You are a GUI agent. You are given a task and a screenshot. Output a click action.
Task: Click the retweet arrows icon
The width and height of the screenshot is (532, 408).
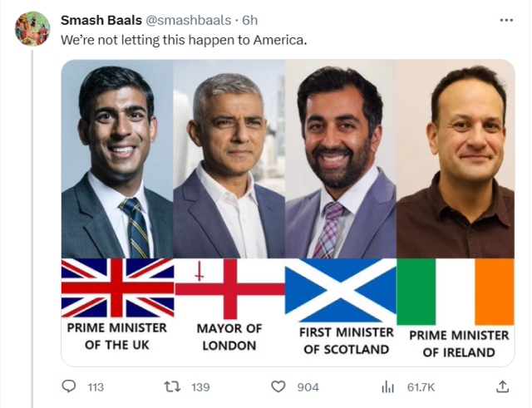(x=172, y=386)
